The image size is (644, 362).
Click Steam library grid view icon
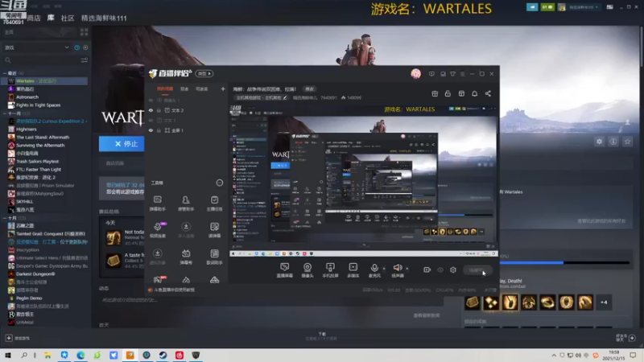pyautogui.click(x=85, y=32)
